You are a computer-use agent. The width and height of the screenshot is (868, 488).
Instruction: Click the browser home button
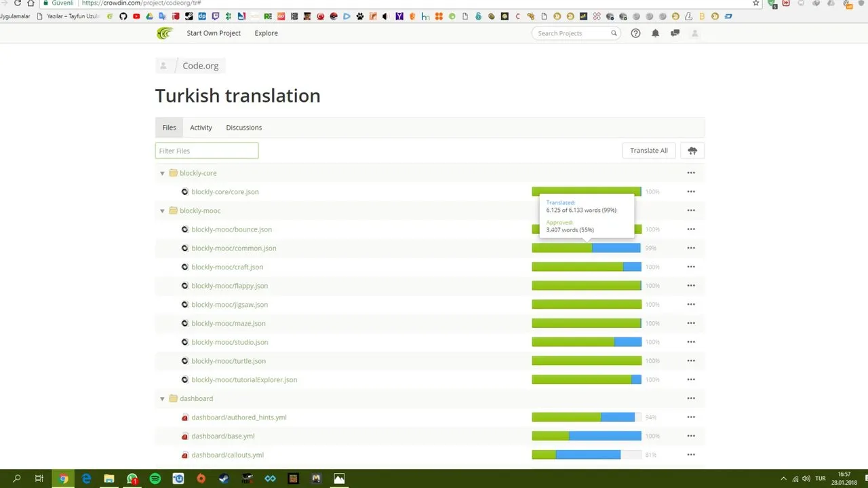tap(31, 3)
